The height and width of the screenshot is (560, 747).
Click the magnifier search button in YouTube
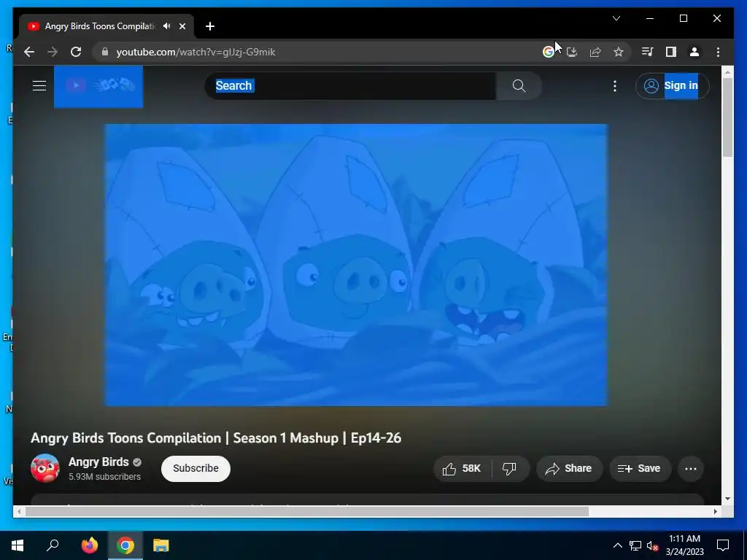click(519, 86)
